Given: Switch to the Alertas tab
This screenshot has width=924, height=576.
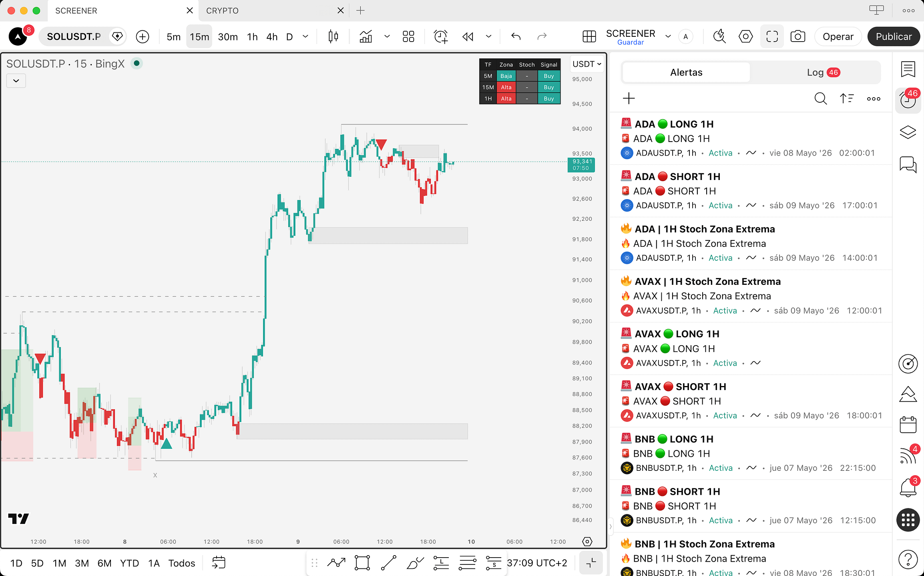Looking at the screenshot, I should (x=686, y=72).
